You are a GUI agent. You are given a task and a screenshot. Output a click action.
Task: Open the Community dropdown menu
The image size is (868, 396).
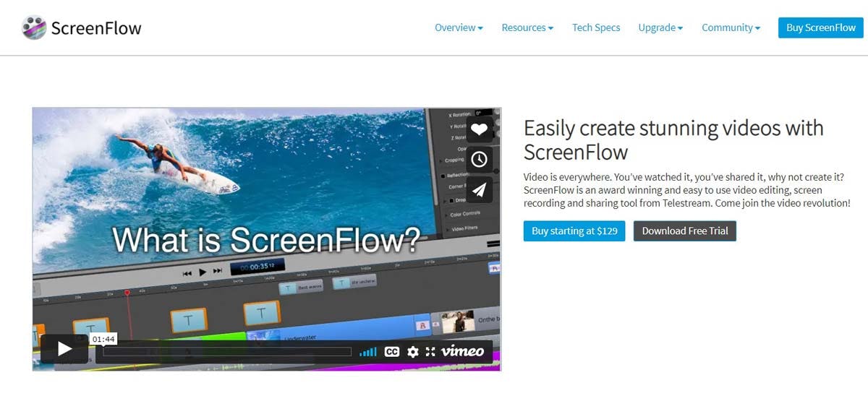tap(731, 27)
